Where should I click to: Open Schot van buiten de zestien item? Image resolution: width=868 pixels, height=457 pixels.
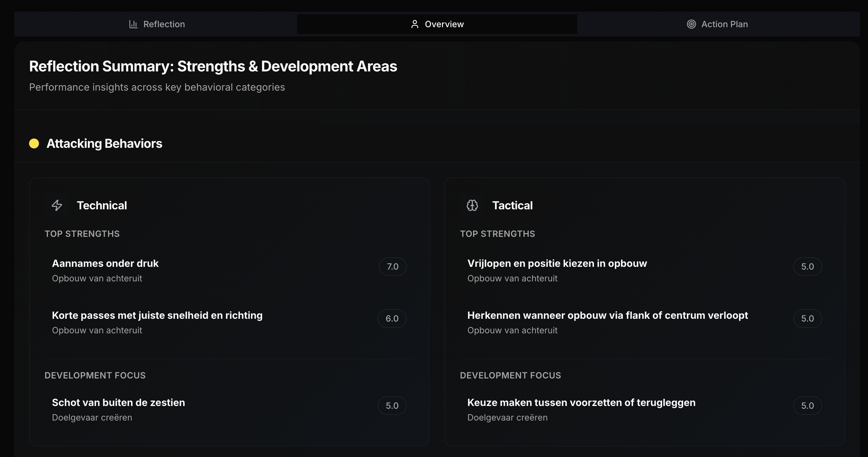point(118,403)
